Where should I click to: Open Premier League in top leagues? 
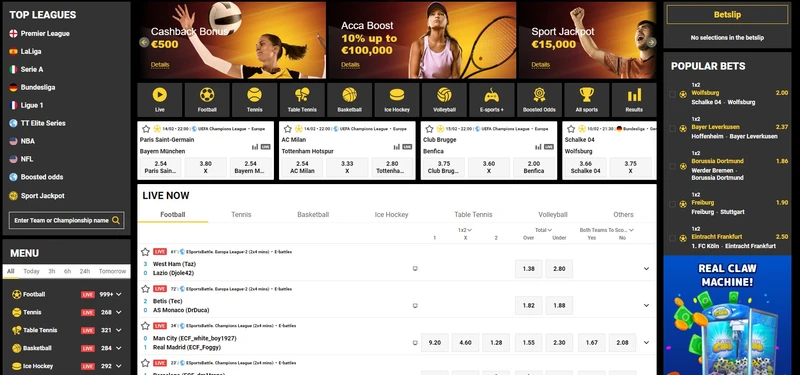[x=45, y=34]
